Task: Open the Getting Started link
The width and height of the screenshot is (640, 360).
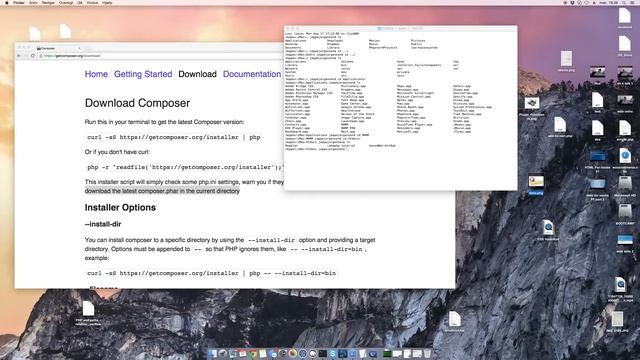Action: [x=143, y=74]
